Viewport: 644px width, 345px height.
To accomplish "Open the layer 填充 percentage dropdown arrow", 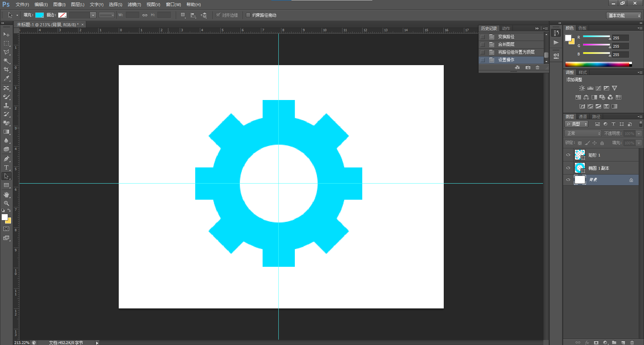I will [639, 143].
